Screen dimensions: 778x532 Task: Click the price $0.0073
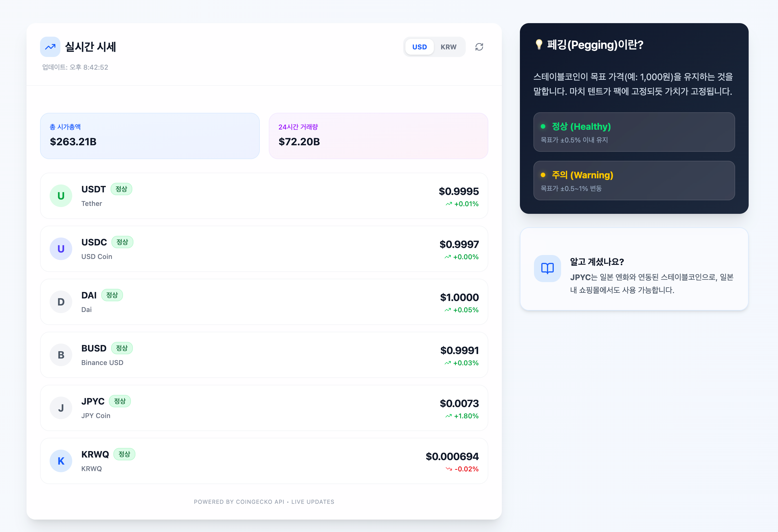[x=459, y=403]
